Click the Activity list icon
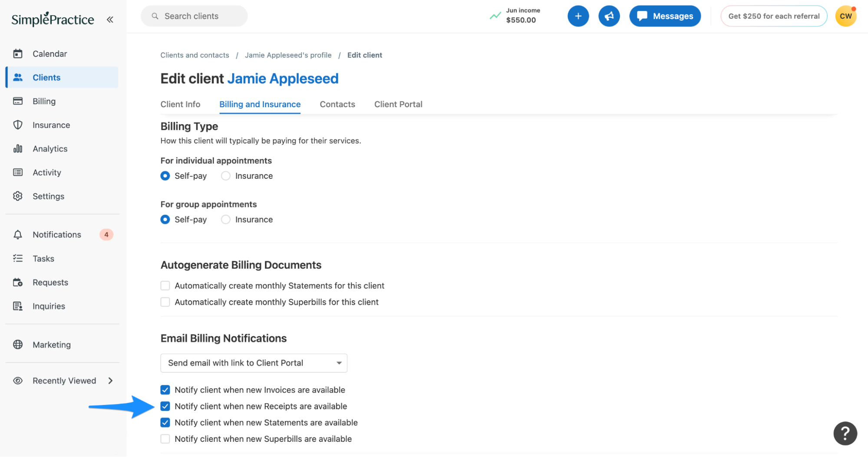The width and height of the screenshot is (868, 457). click(x=18, y=172)
